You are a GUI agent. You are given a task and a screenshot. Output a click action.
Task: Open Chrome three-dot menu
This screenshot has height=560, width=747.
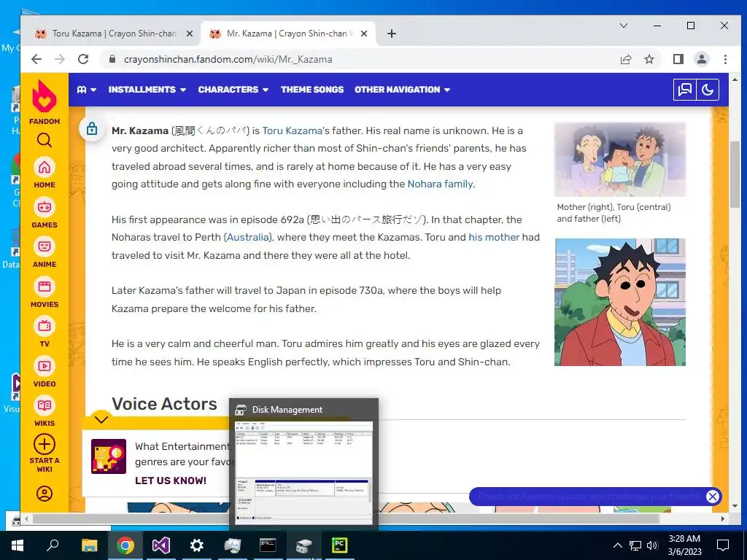click(725, 59)
